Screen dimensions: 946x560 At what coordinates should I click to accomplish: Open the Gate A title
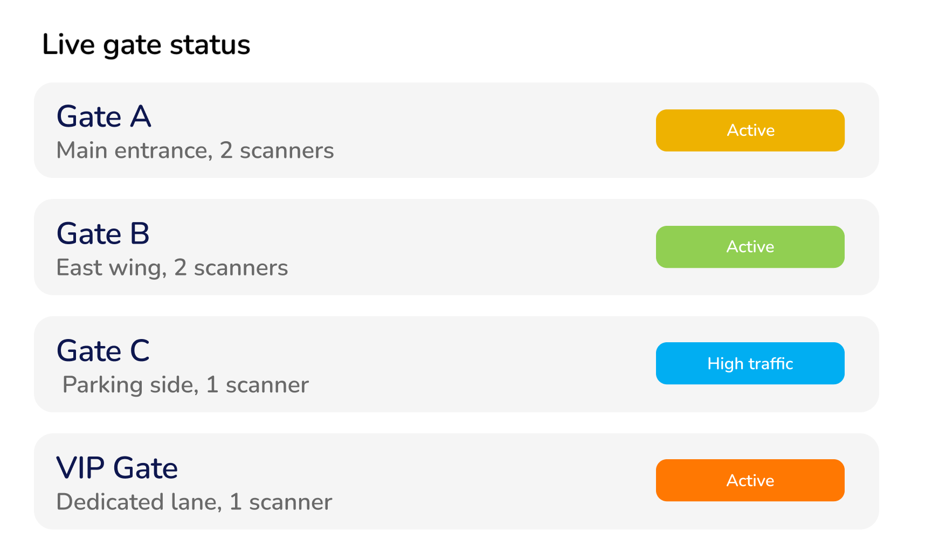click(x=104, y=117)
